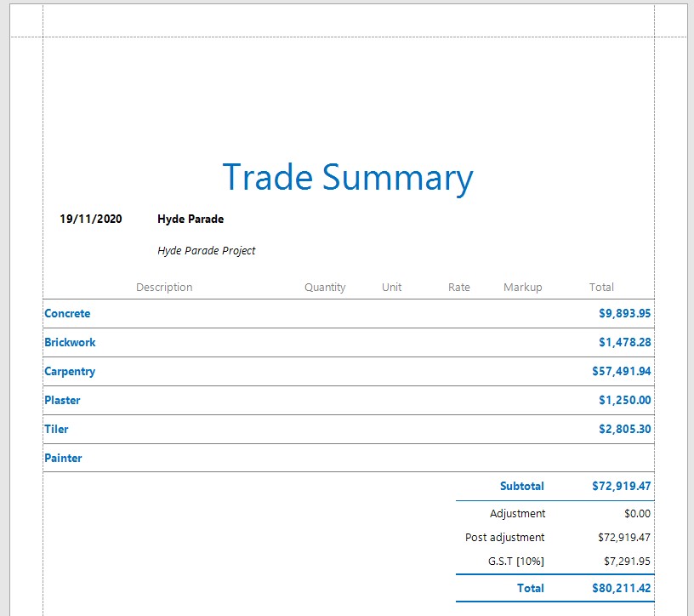Open the Concrete trade row
This screenshot has height=616, width=694.
[67, 314]
